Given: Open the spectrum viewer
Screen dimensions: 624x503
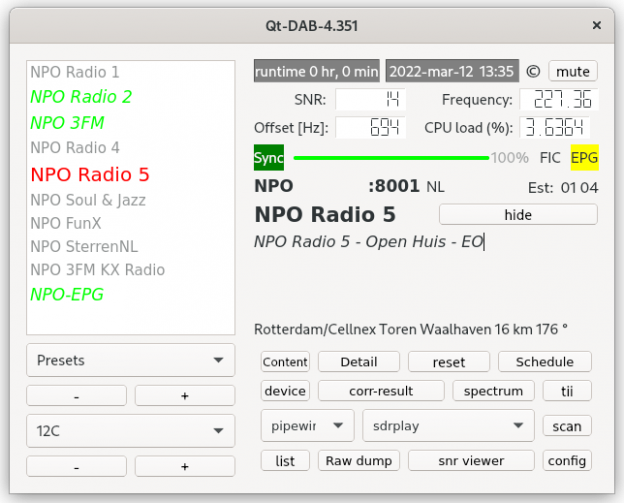Looking at the screenshot, I should coord(493,391).
